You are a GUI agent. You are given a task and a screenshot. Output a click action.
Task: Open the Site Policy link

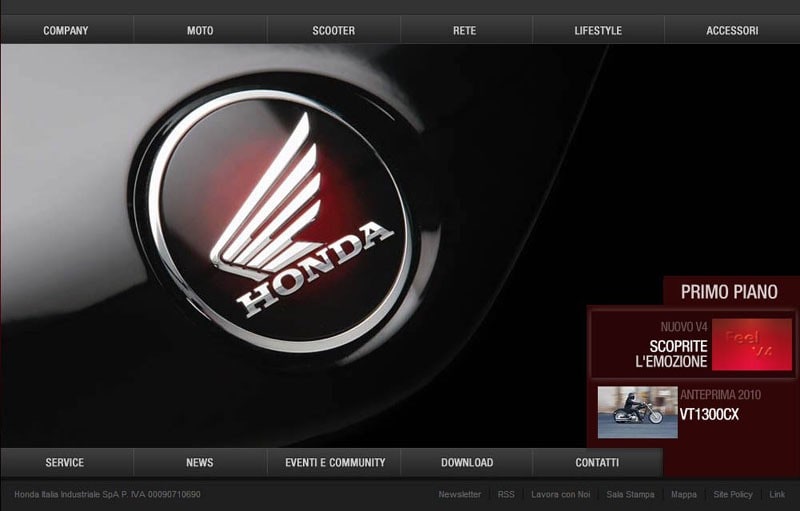733,494
